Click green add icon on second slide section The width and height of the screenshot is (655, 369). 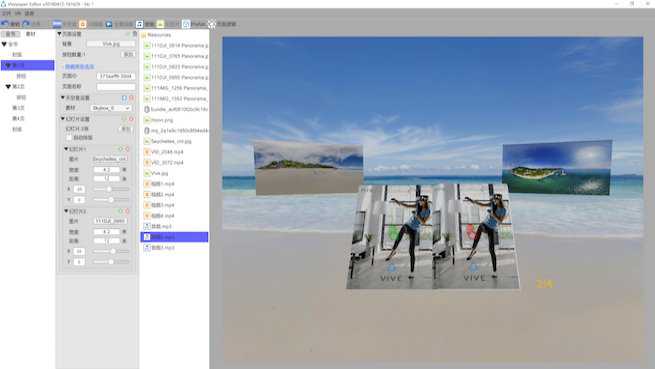pos(120,211)
